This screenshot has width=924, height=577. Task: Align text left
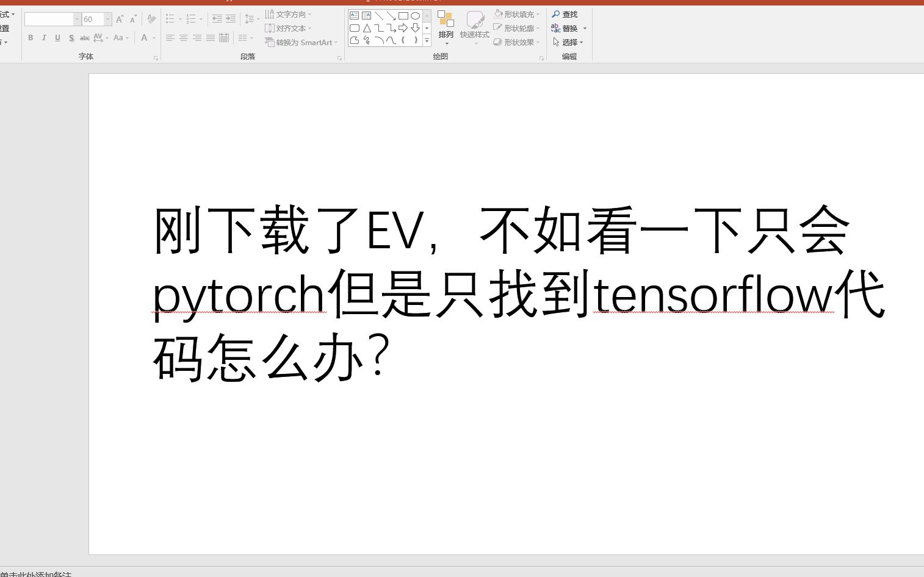(170, 38)
